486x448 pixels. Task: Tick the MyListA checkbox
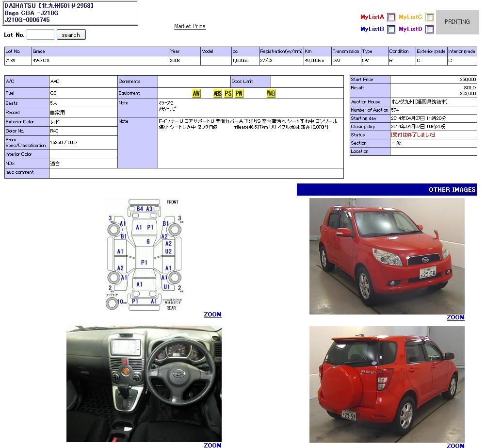point(391,17)
